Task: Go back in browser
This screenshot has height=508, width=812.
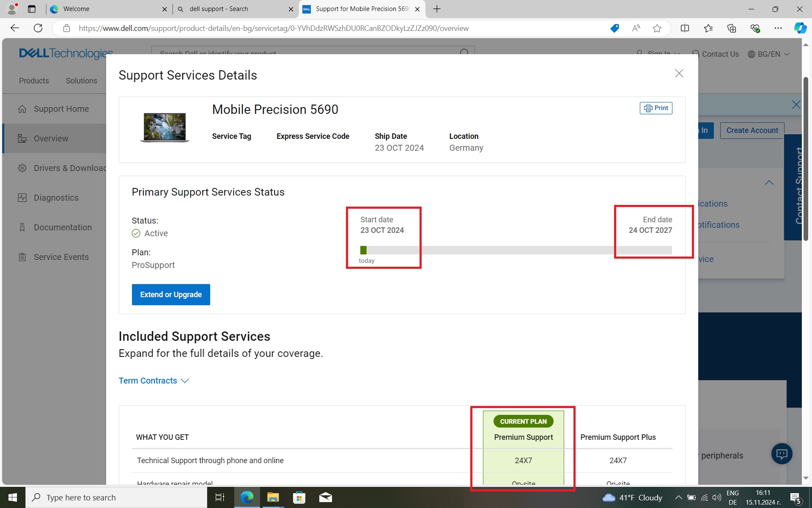Action: [15, 28]
